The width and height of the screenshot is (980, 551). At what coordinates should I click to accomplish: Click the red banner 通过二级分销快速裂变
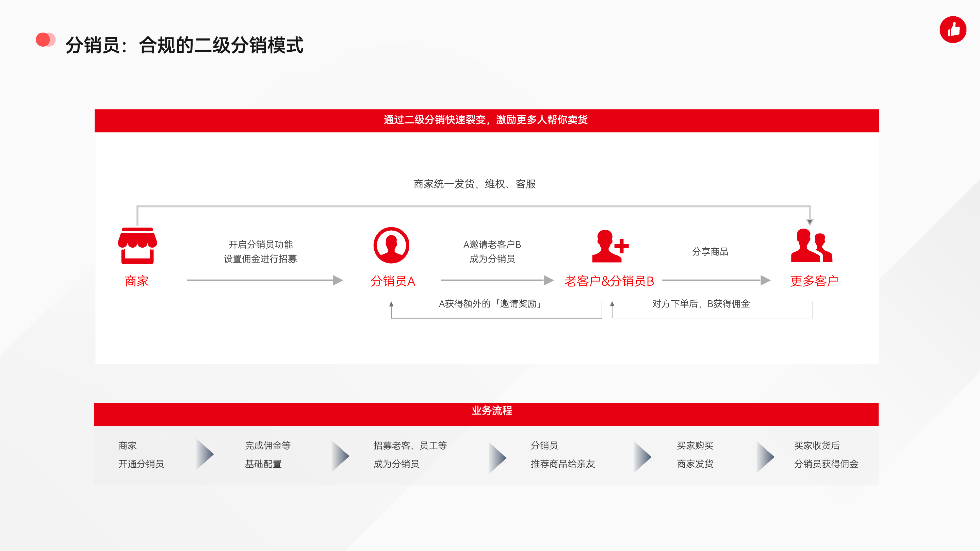click(x=486, y=120)
